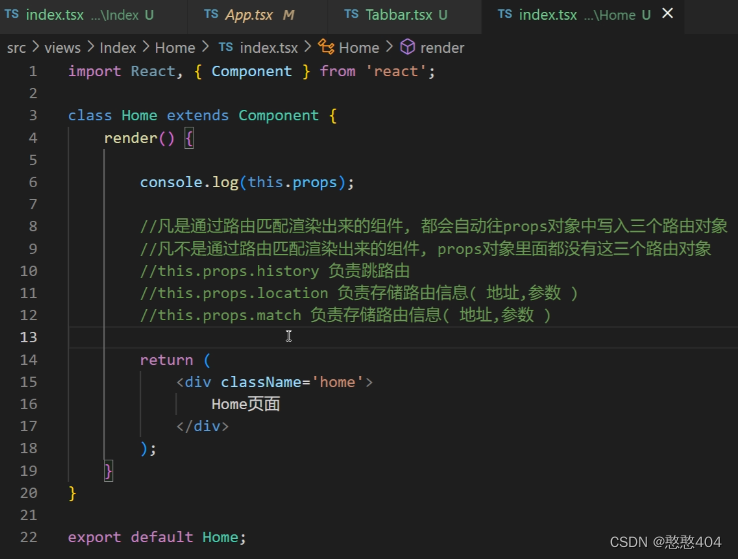The image size is (738, 559).
Task: Click the 'home' string value on line 15
Action: coord(337,382)
